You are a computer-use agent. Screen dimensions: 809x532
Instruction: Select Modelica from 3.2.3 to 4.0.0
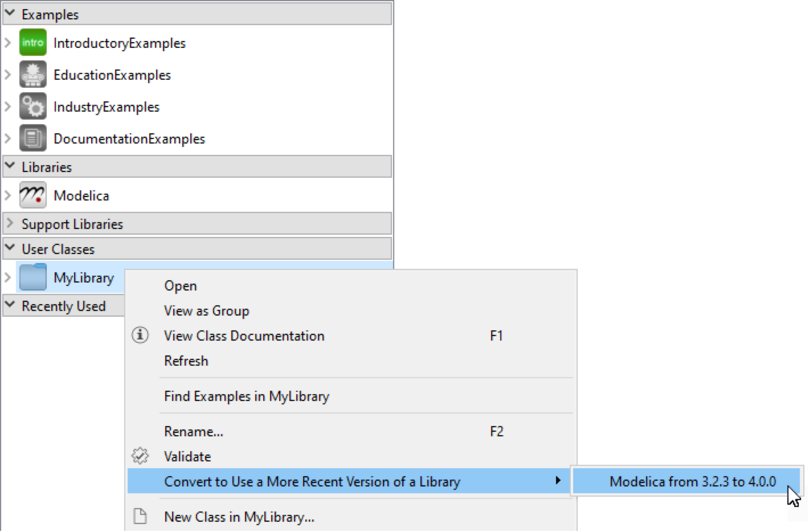[692, 482]
